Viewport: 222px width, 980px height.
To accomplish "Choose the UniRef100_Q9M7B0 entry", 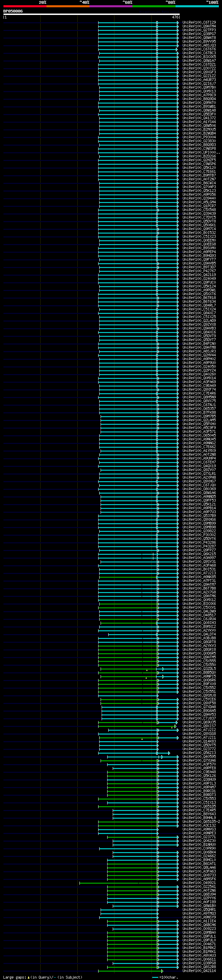I will pyautogui.click(x=199, y=88).
